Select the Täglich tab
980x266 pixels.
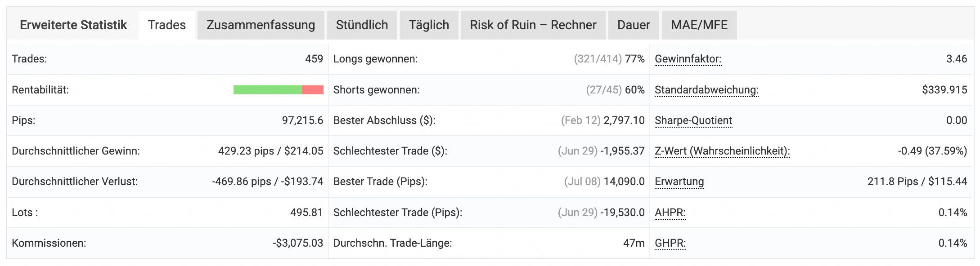[429, 25]
